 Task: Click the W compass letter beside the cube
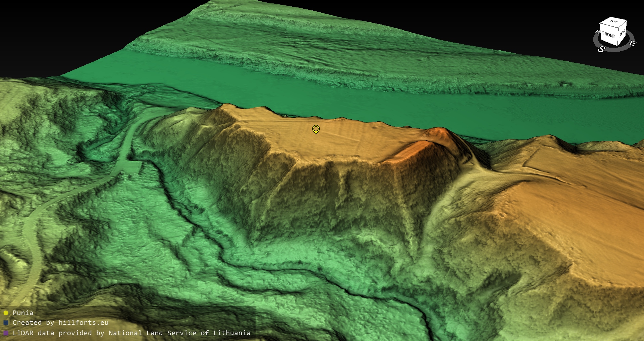click(597, 32)
